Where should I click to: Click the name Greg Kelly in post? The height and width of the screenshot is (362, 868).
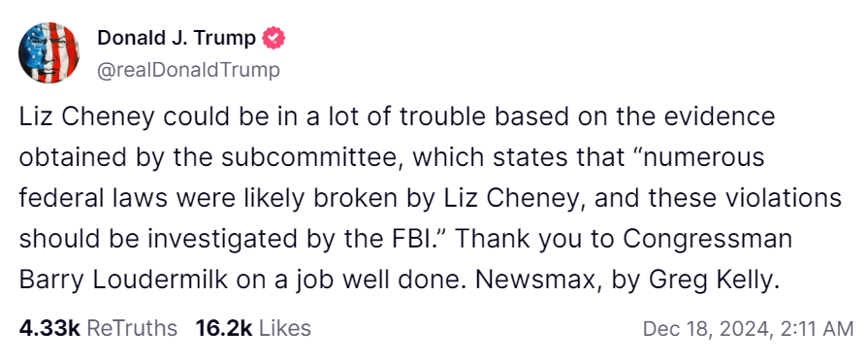click(714, 281)
